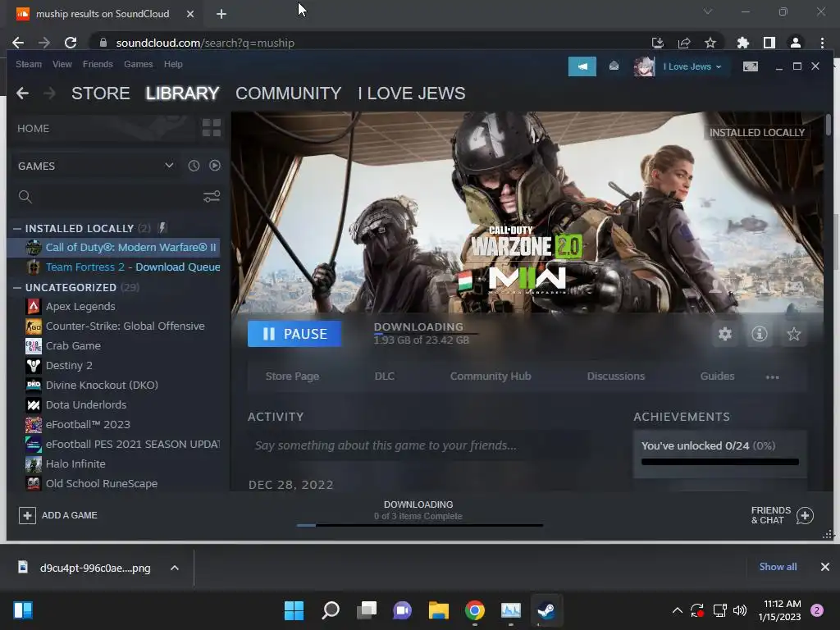Click Apex Legends game icon

tap(33, 307)
